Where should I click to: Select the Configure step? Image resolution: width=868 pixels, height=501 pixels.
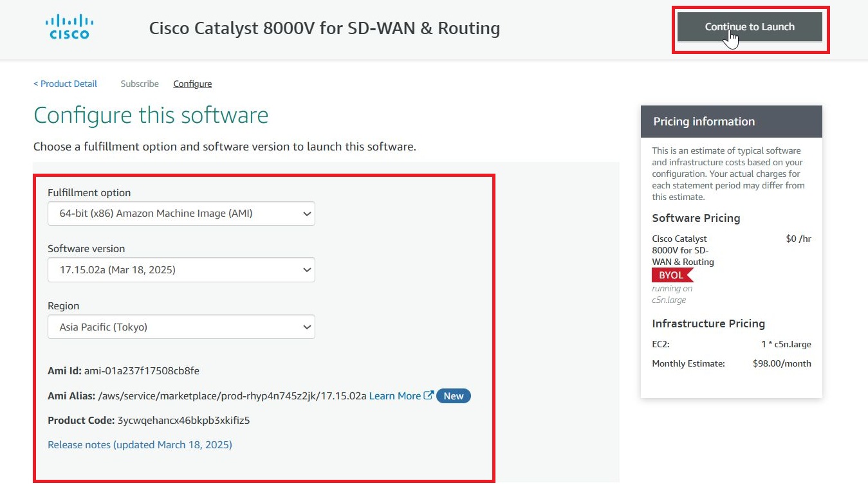[x=192, y=84]
